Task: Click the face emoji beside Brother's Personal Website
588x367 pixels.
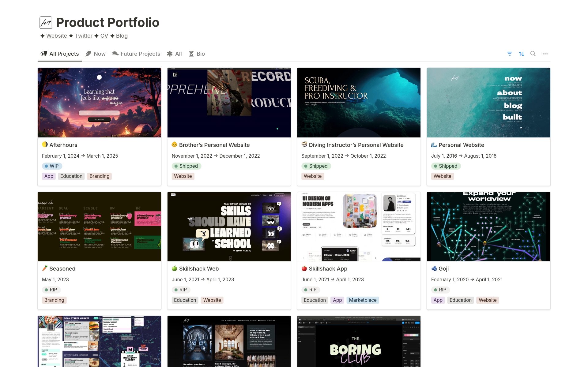Action: [175, 145]
